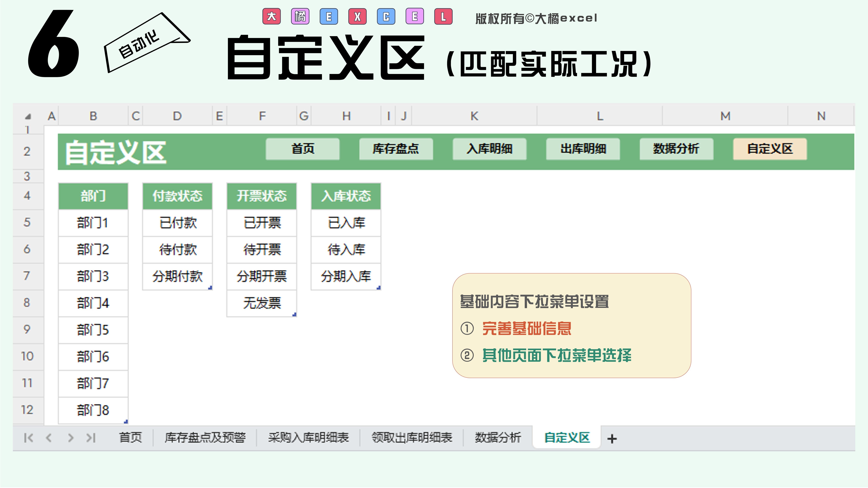The image size is (868, 488).
Task: Open 领取出库明细表 sheet tab
Action: click(x=412, y=437)
